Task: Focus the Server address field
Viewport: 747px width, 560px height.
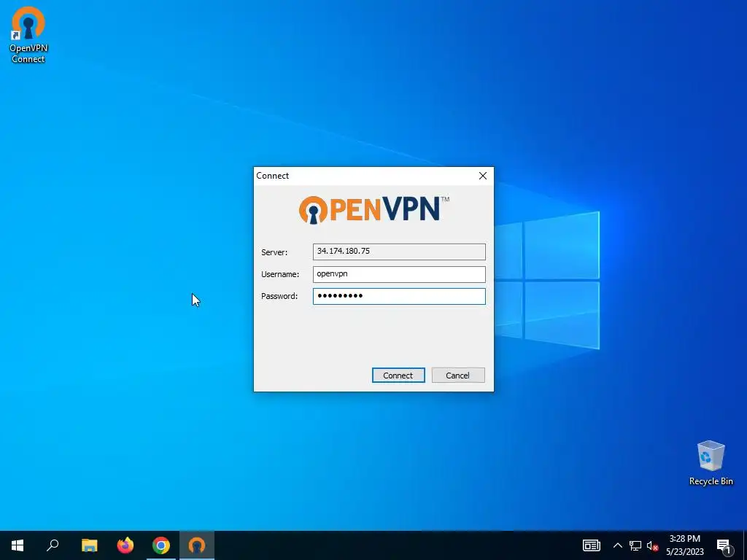Action: click(x=399, y=252)
